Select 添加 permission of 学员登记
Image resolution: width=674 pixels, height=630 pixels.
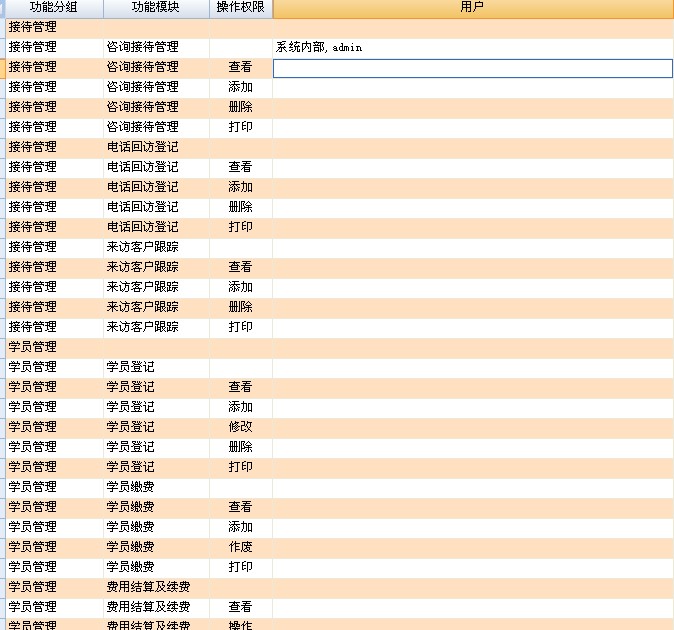point(241,407)
